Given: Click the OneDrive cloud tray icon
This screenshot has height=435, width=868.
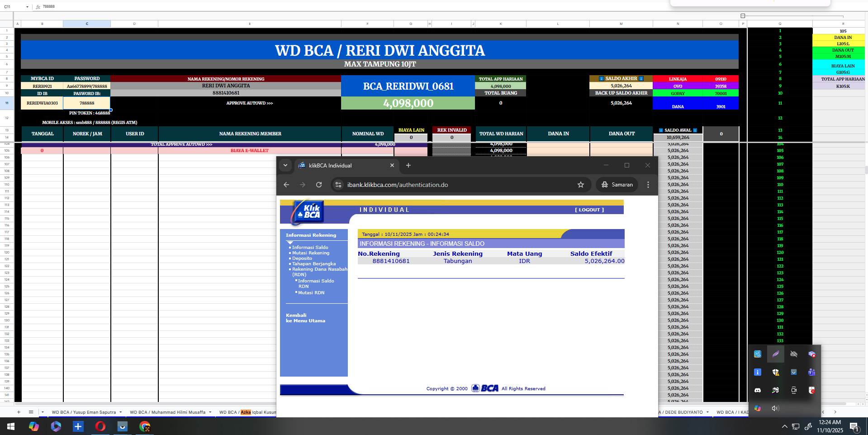Looking at the screenshot, I should (x=794, y=354).
